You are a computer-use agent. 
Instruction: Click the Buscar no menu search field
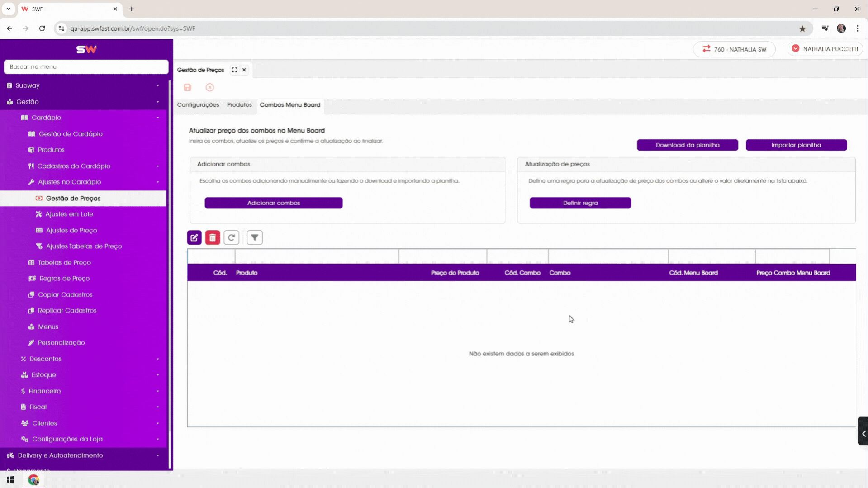pyautogui.click(x=86, y=66)
